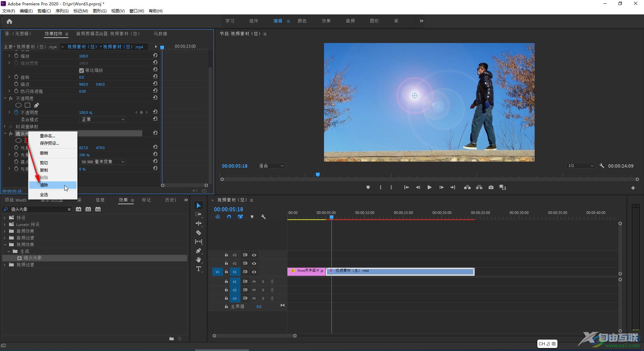Toggle lock on track V3
Image resolution: width=644 pixels, height=351 pixels.
point(226,255)
